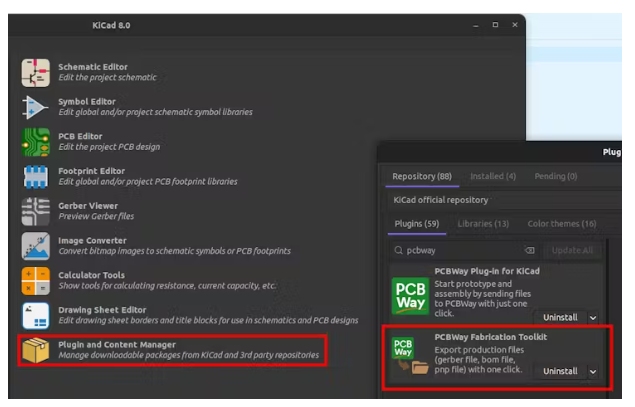Launch Gerber Viewer via its icon
The image size is (635, 407).
point(36,211)
